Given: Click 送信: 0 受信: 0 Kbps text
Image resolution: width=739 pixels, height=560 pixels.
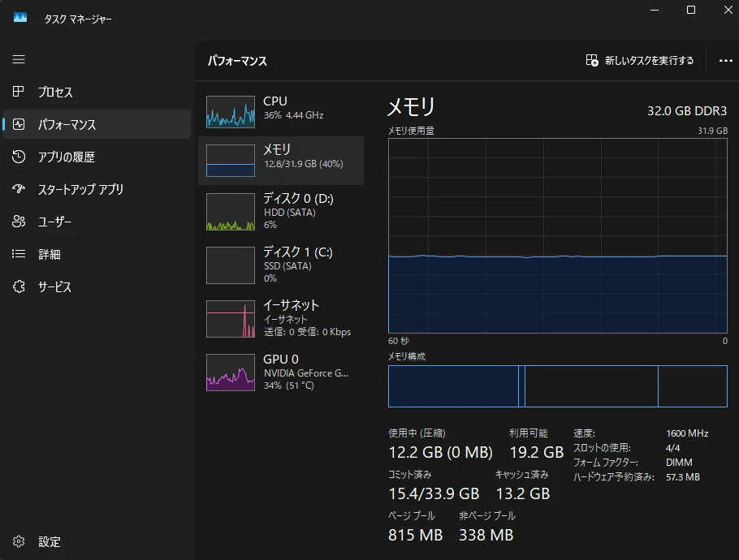Looking at the screenshot, I should point(307,332).
